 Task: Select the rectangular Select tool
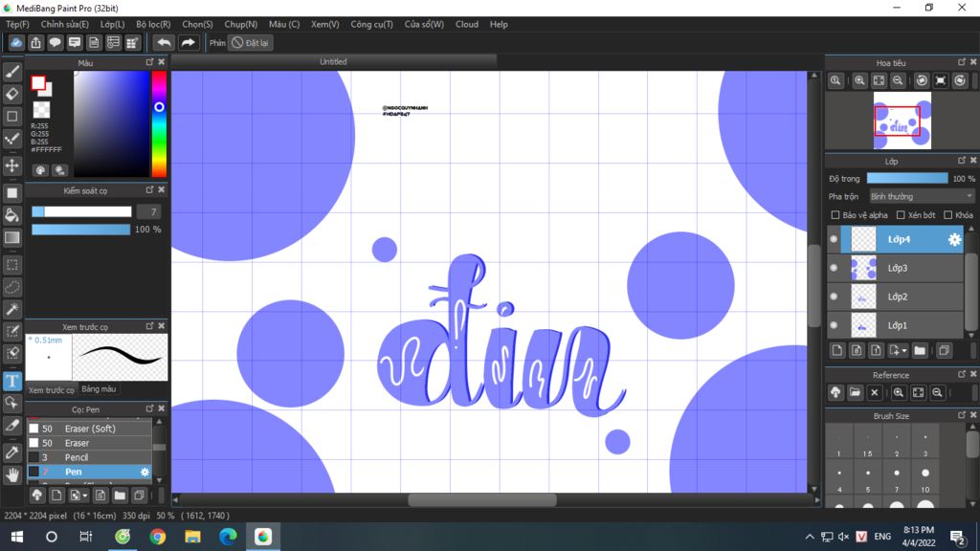click(11, 265)
